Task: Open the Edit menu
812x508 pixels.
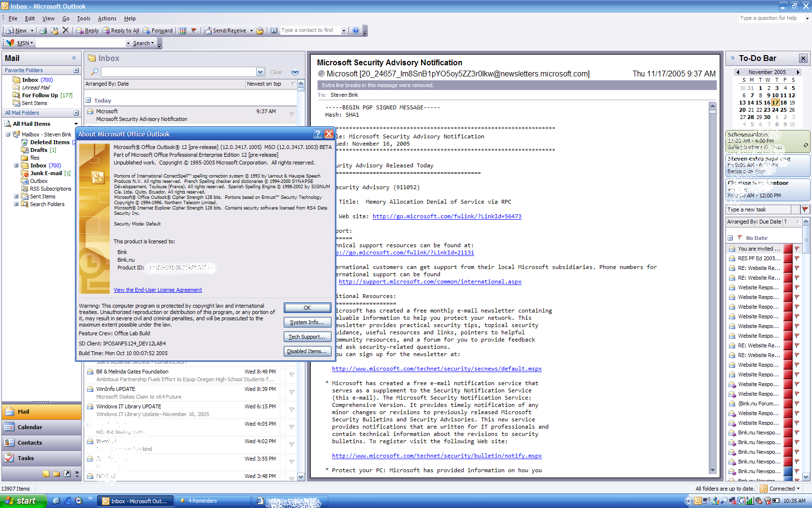Action: click(30, 18)
